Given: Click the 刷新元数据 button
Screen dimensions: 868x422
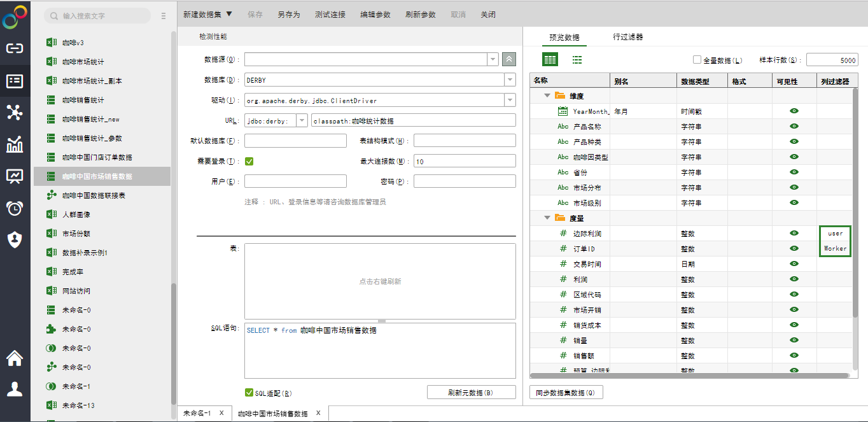Looking at the screenshot, I should coord(471,393).
